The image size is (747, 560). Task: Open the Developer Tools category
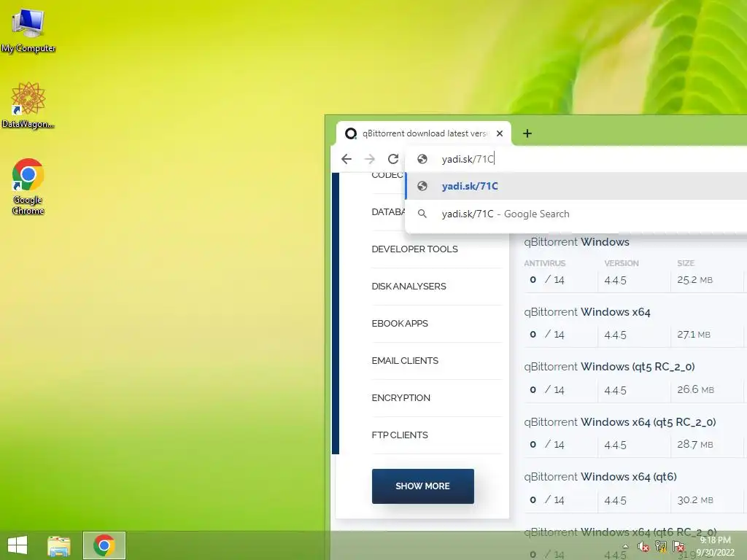pyautogui.click(x=414, y=249)
